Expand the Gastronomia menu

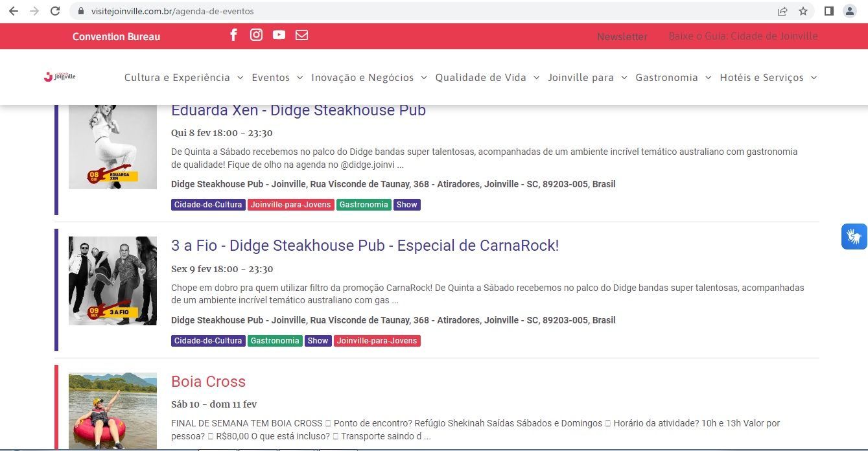coord(674,78)
